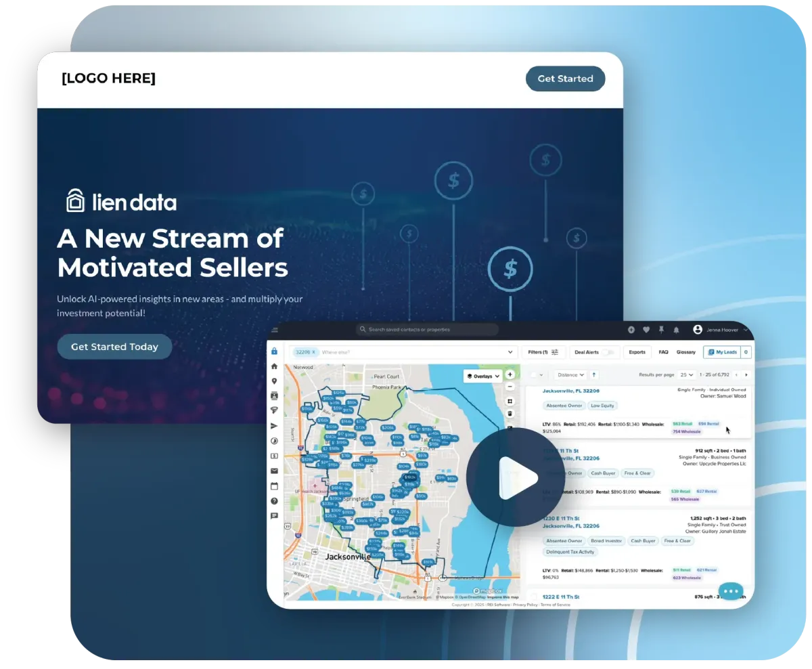The width and height of the screenshot is (812, 669).
Task: Open the Overlays dropdown on the map
Action: (x=482, y=376)
